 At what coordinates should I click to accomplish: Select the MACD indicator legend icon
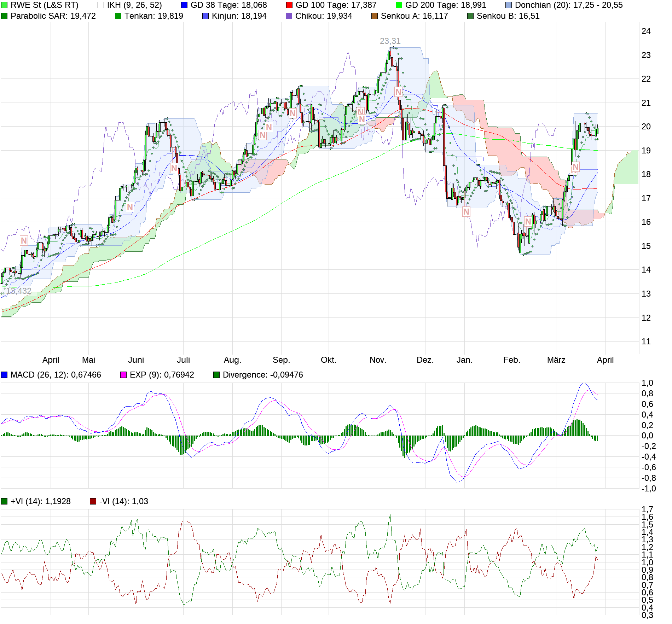[4, 375]
